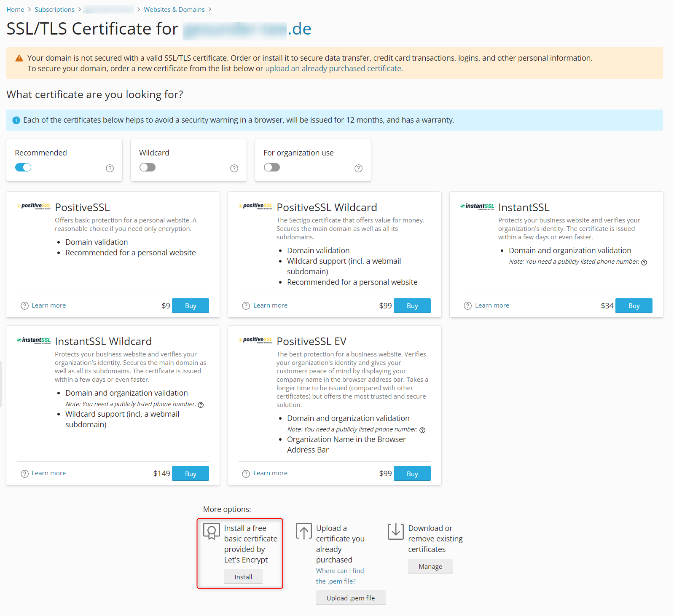Click the PositiveSSL EV logo icon
The height and width of the screenshot is (616, 674).
click(x=255, y=340)
